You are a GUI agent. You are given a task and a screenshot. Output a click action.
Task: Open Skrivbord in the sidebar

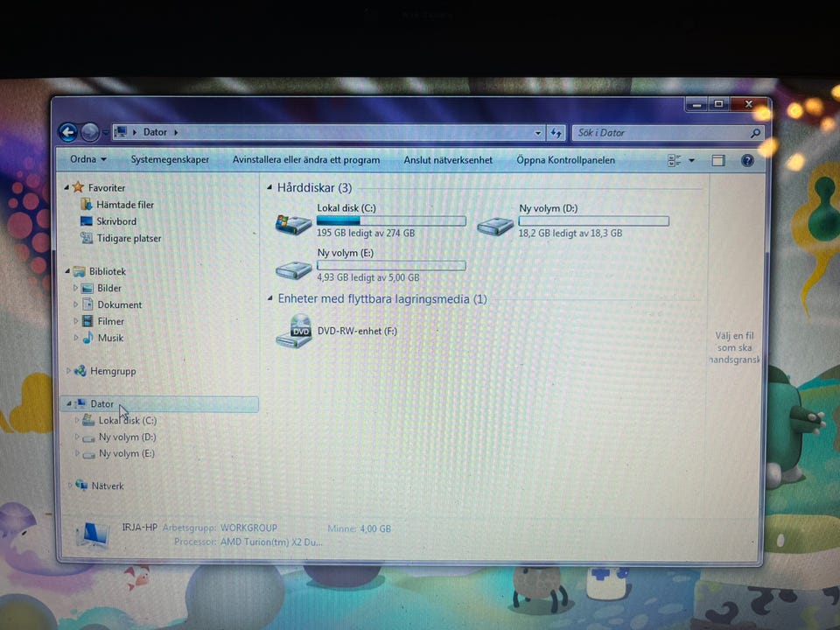tap(116, 221)
